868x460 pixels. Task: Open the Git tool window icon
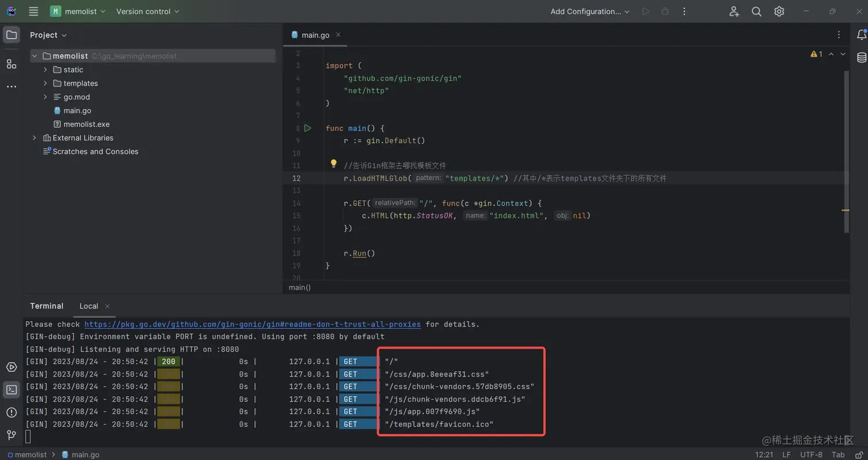coord(11,435)
